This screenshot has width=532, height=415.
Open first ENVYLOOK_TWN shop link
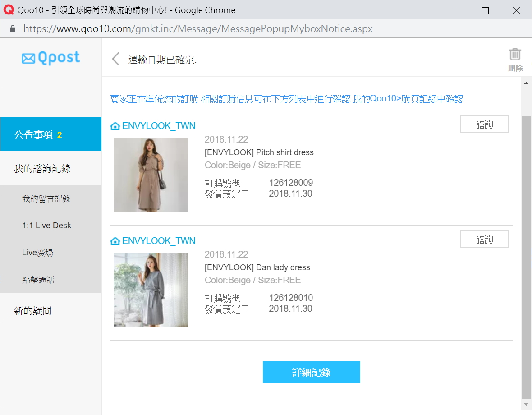pyautogui.click(x=158, y=126)
